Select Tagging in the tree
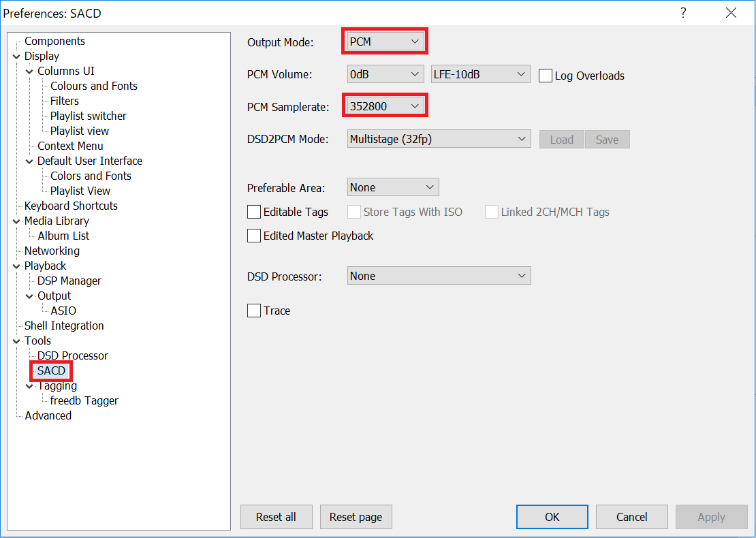The height and width of the screenshot is (538, 756). tap(57, 385)
